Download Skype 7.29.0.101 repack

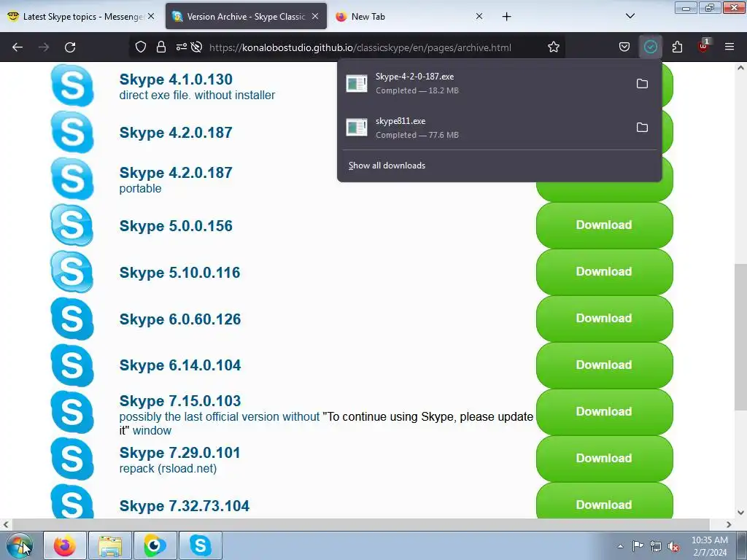[x=604, y=458]
